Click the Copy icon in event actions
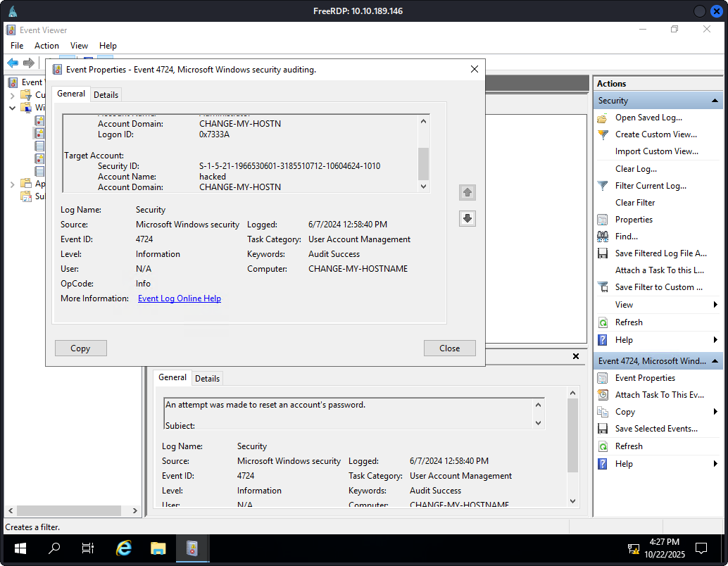 click(602, 412)
